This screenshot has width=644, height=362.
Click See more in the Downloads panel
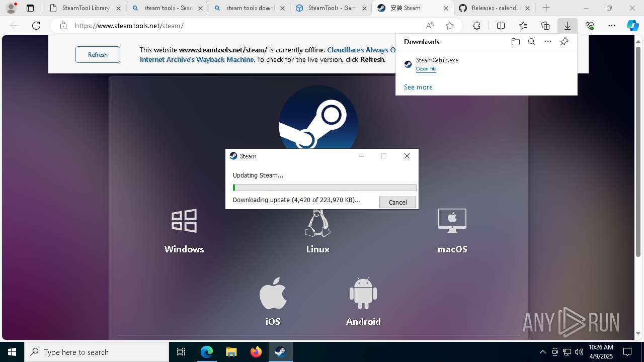click(418, 87)
